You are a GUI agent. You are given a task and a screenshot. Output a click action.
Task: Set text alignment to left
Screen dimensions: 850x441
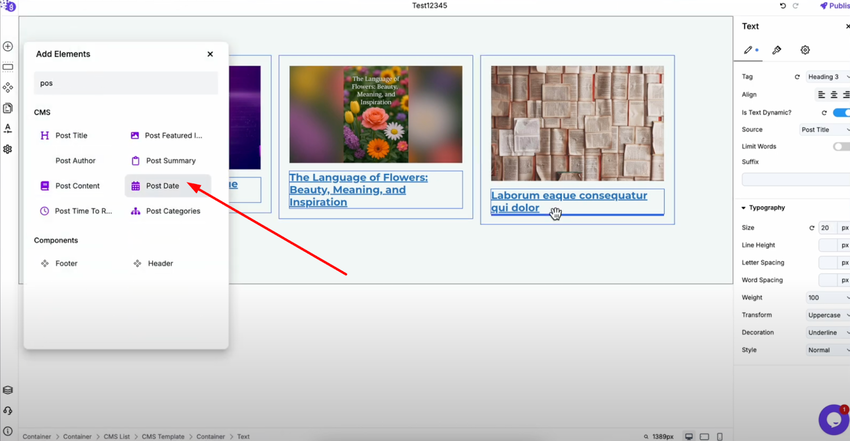click(821, 95)
